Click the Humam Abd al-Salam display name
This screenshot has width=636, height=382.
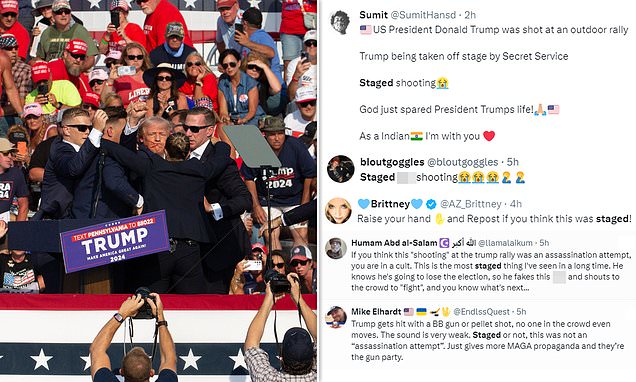point(394,243)
